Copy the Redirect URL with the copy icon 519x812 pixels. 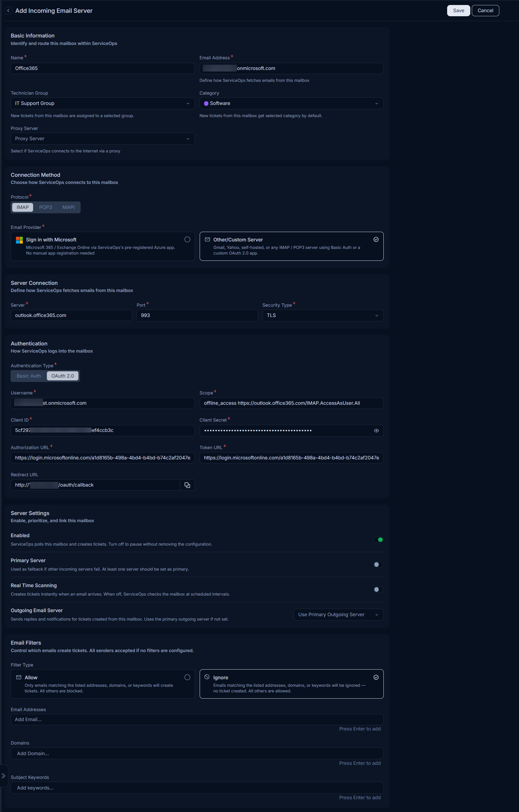click(x=187, y=485)
